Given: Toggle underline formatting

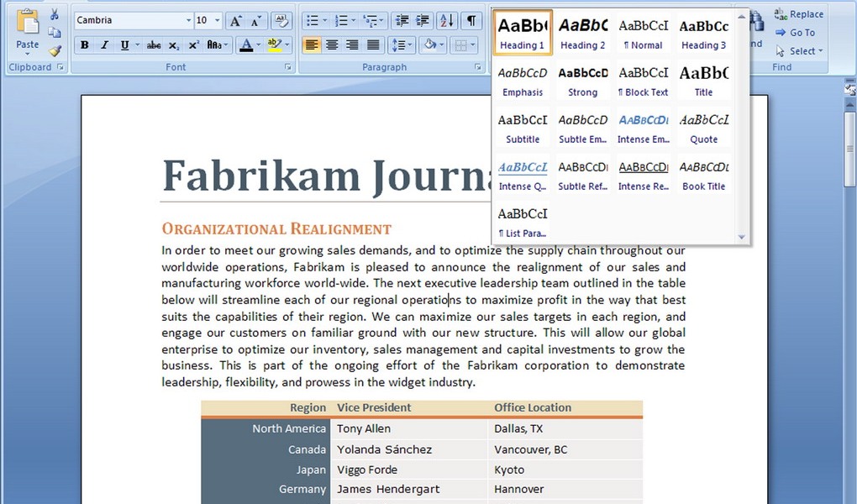Looking at the screenshot, I should 124,45.
